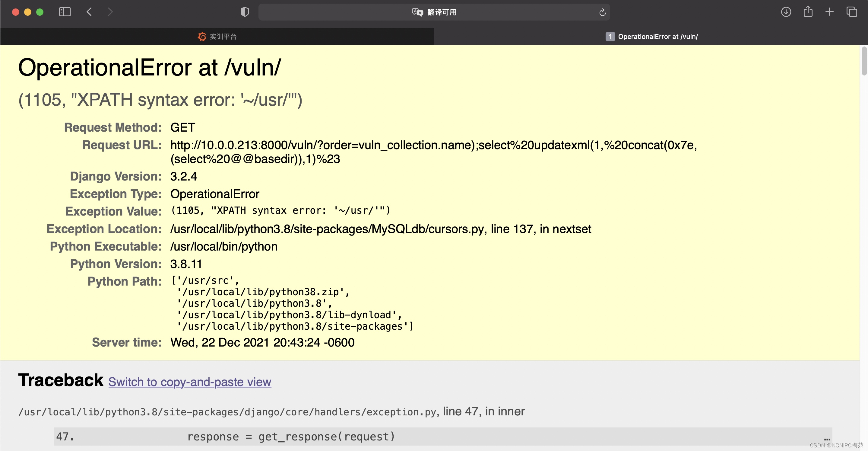Select the OperationalError at /vuln/ tab
868x451 pixels.
(x=651, y=37)
